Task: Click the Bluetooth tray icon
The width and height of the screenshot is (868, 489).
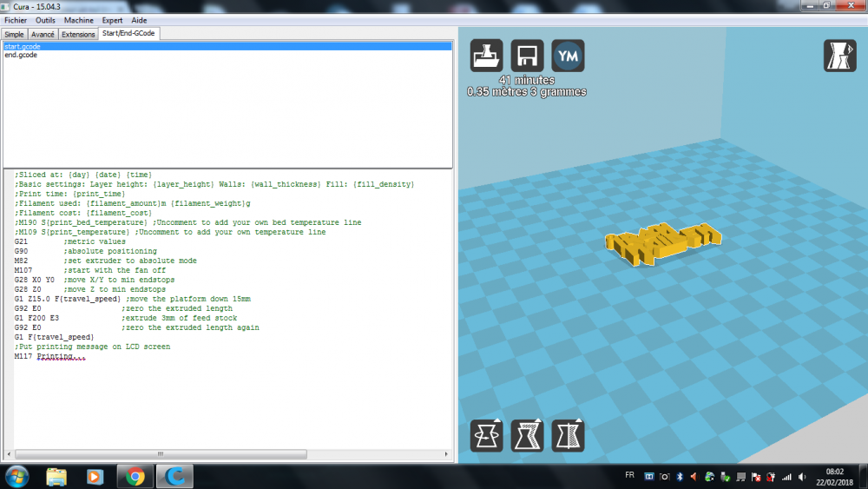Action: 680,477
